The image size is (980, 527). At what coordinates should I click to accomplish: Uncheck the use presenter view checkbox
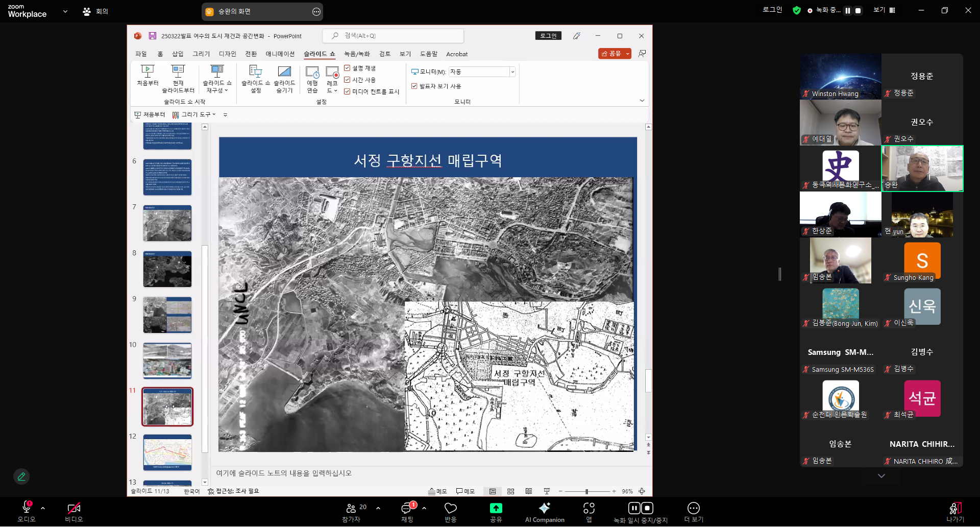click(x=414, y=86)
